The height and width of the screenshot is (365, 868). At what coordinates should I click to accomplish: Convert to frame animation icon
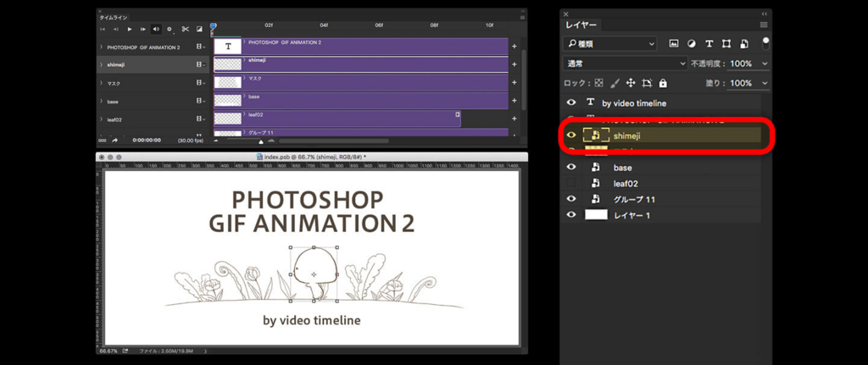(103, 141)
